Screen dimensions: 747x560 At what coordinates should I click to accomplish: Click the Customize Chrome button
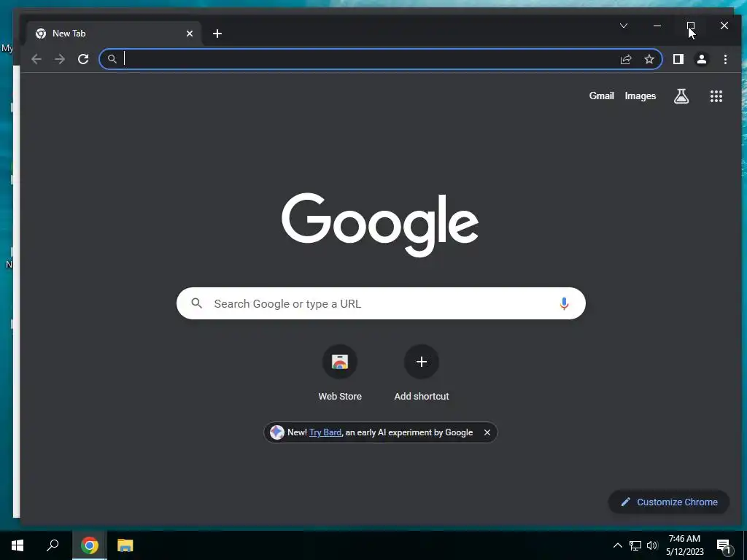point(669,502)
